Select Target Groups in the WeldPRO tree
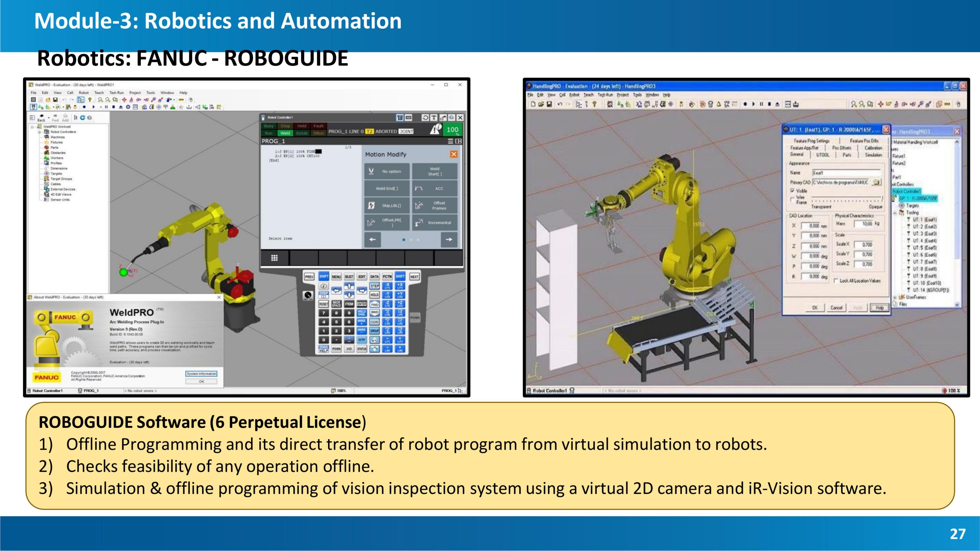The height and width of the screenshot is (551, 980). (x=61, y=179)
